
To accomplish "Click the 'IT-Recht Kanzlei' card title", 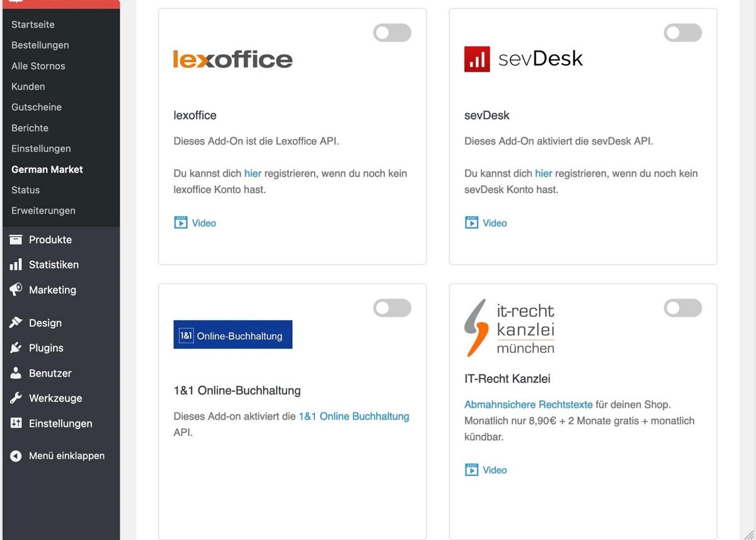I will [508, 379].
